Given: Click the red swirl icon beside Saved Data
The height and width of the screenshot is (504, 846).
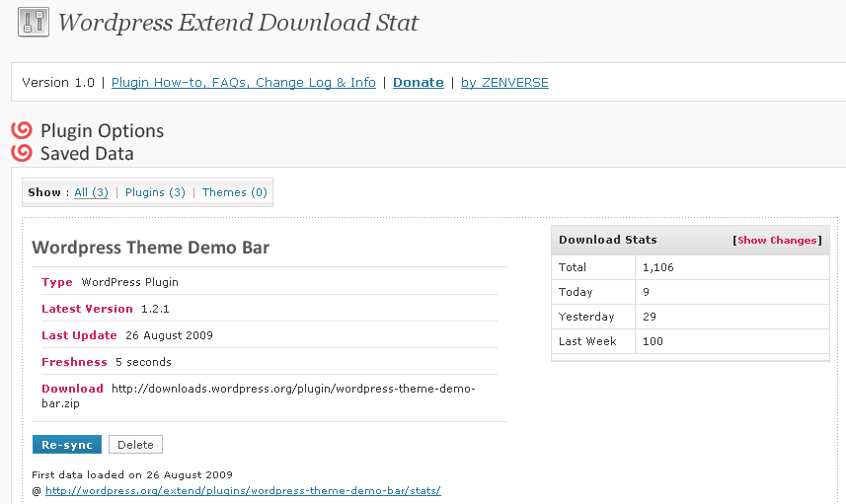Looking at the screenshot, I should [x=22, y=153].
